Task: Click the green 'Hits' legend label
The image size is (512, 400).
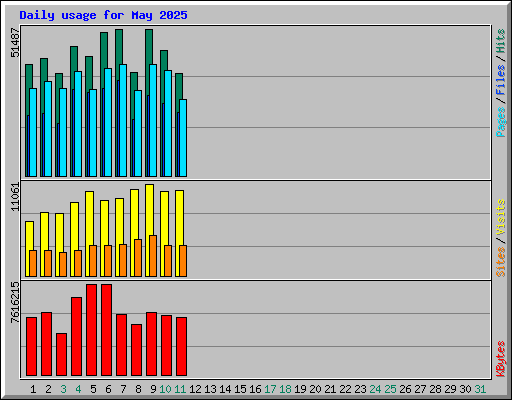Action: coord(501,41)
